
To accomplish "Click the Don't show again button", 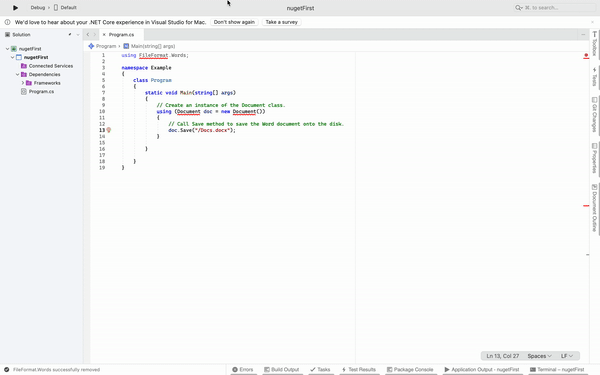I will tap(234, 22).
